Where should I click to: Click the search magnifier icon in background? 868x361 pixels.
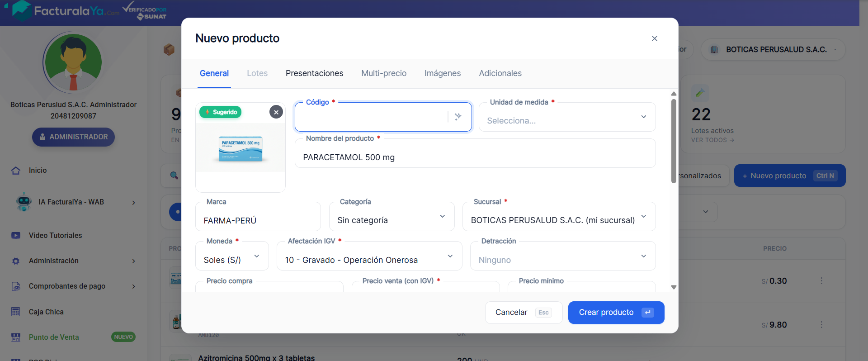174,175
